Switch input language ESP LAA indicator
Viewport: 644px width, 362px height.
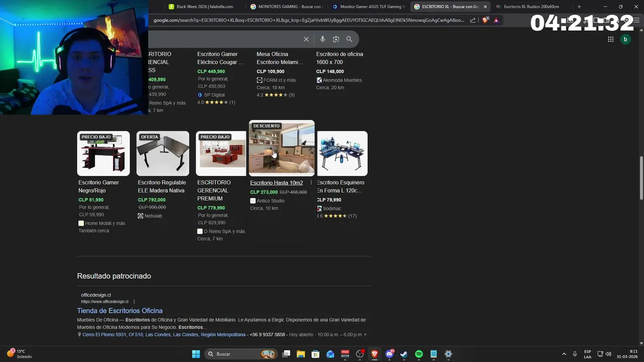coord(588,354)
